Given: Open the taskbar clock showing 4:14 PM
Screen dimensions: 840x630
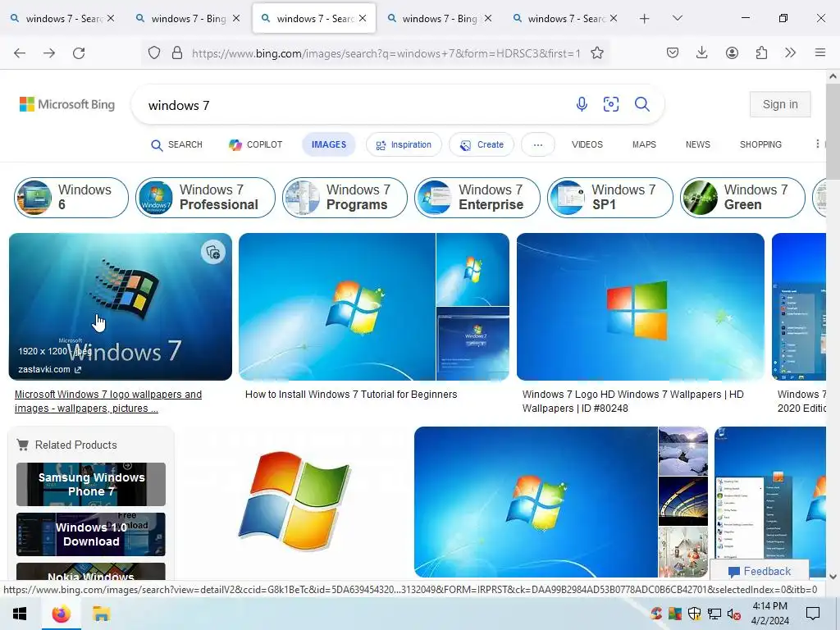Looking at the screenshot, I should [769, 614].
